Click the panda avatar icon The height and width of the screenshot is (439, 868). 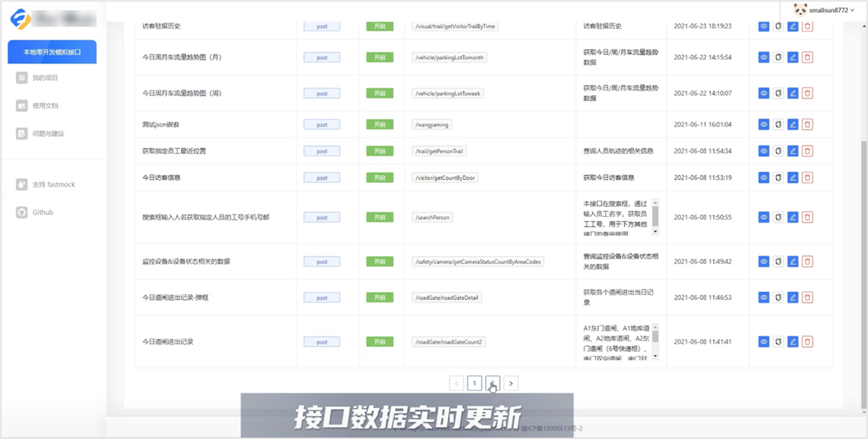coord(800,9)
